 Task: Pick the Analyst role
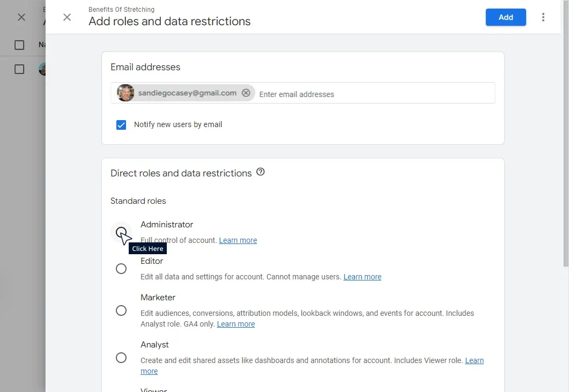point(121,358)
